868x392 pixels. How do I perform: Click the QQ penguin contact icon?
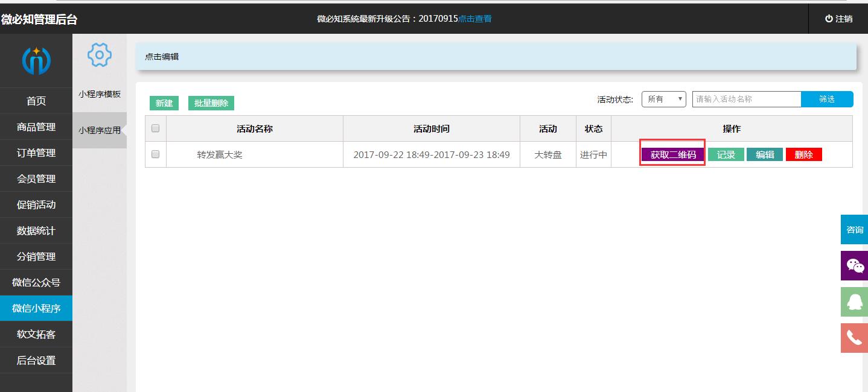tap(855, 302)
